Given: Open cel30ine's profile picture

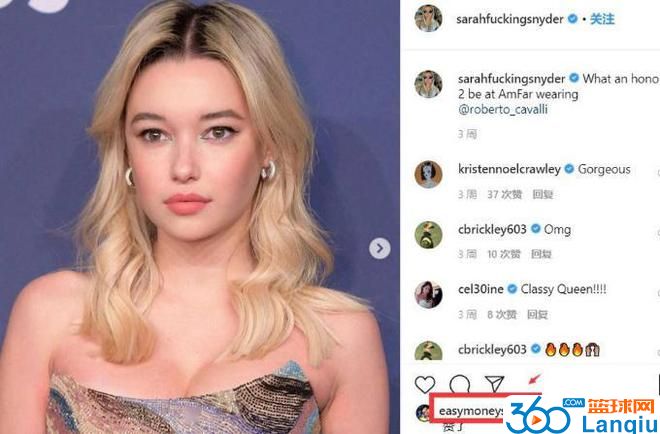Looking at the screenshot, I should pyautogui.click(x=428, y=295).
